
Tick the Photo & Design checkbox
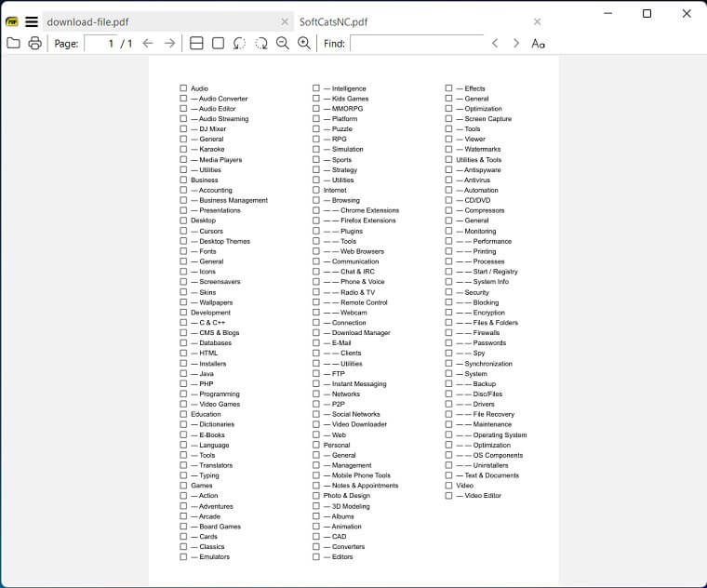[316, 495]
